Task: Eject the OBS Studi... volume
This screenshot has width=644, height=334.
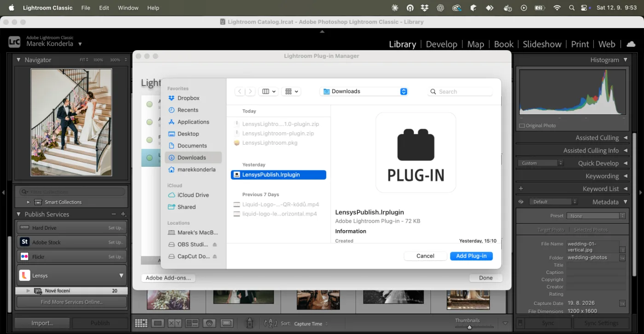Action: coord(215,244)
